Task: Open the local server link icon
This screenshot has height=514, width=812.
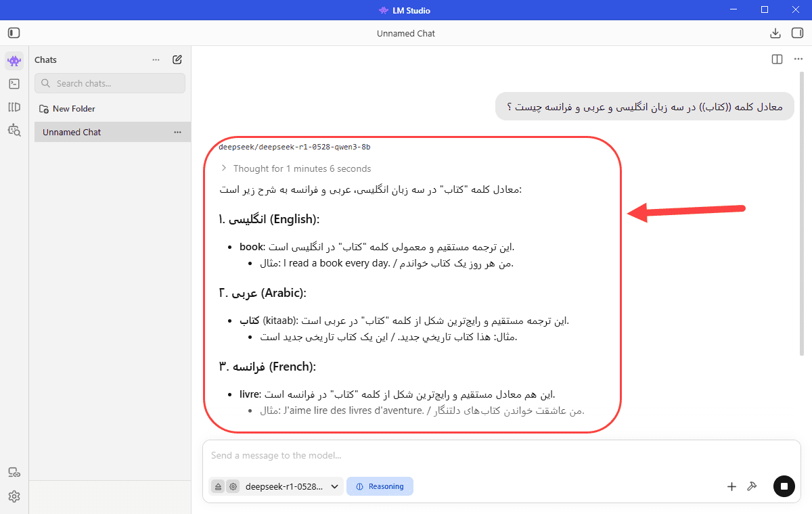Action: pos(14,472)
